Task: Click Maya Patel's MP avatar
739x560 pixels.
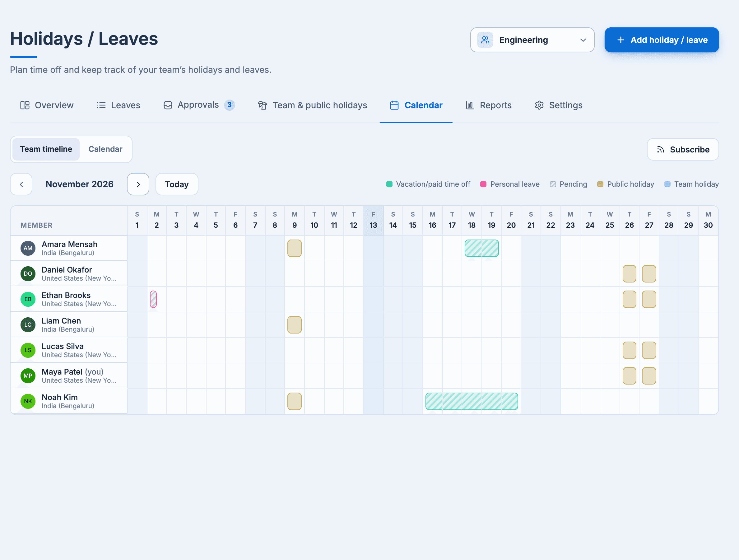Action: (28, 376)
